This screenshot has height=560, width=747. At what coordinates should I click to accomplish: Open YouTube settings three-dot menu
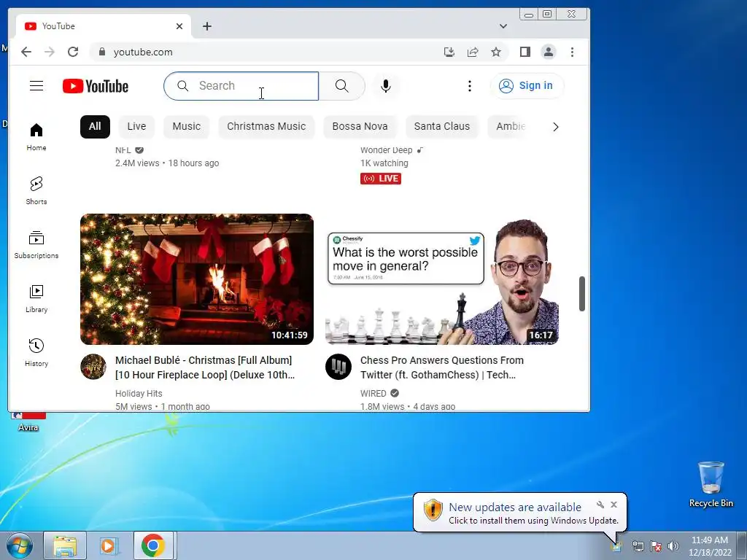click(x=469, y=86)
